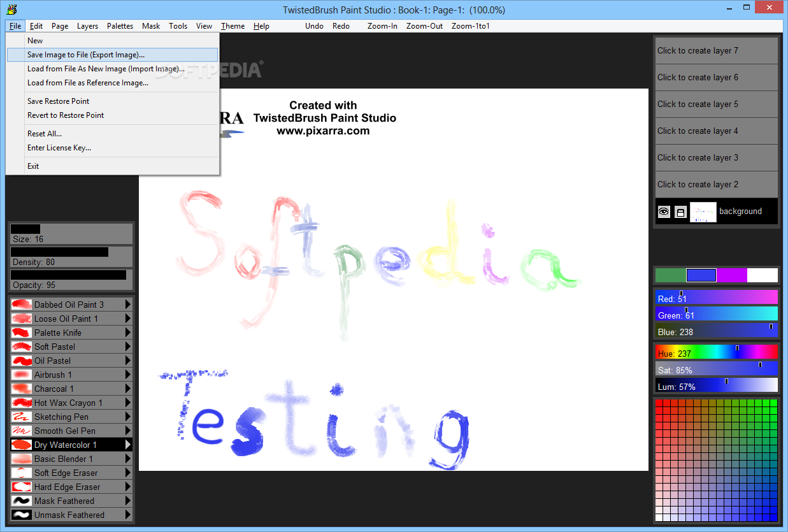Screen dimensions: 788x532
Task: Expand the Soft Pastel arrow
Action: click(127, 347)
